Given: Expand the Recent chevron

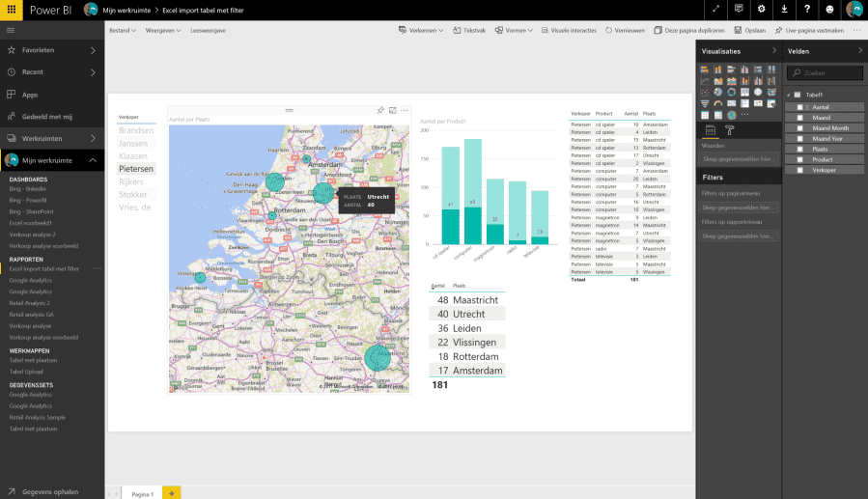Looking at the screenshot, I should point(93,72).
